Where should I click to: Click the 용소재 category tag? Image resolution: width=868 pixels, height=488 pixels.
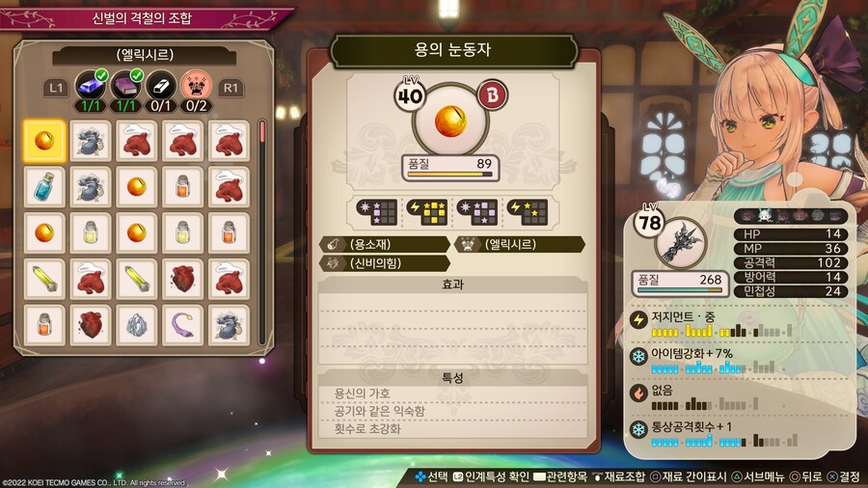tap(385, 244)
